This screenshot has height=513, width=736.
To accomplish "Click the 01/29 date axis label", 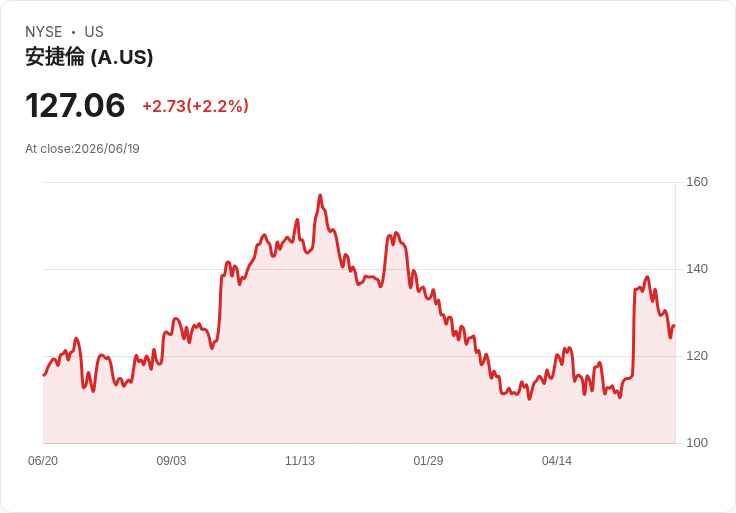I will pyautogui.click(x=428, y=460).
